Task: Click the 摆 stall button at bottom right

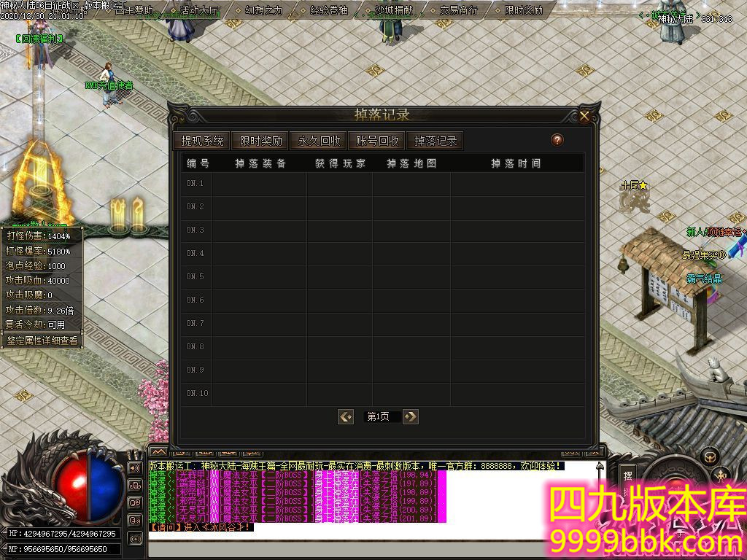Action: click(628, 476)
